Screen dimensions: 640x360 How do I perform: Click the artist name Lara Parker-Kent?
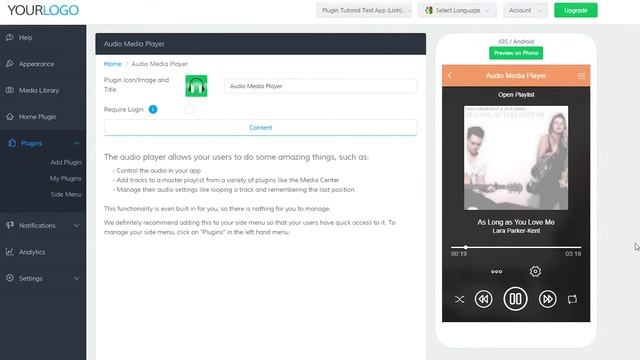click(x=516, y=231)
